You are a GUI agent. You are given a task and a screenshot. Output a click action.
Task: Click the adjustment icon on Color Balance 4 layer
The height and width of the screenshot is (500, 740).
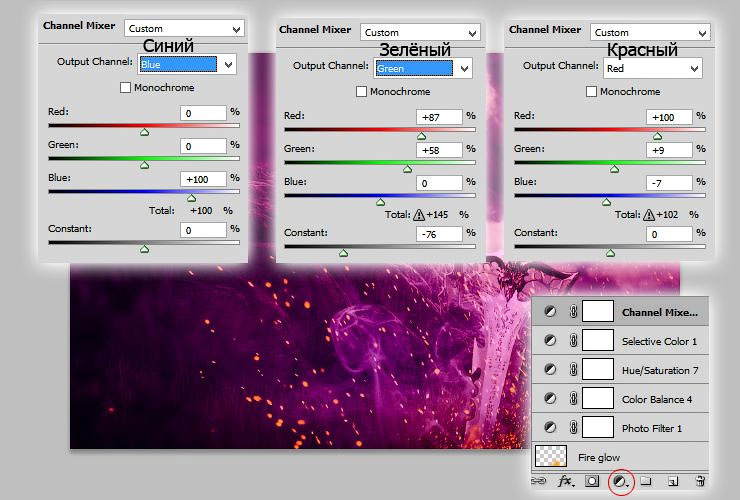click(x=550, y=398)
